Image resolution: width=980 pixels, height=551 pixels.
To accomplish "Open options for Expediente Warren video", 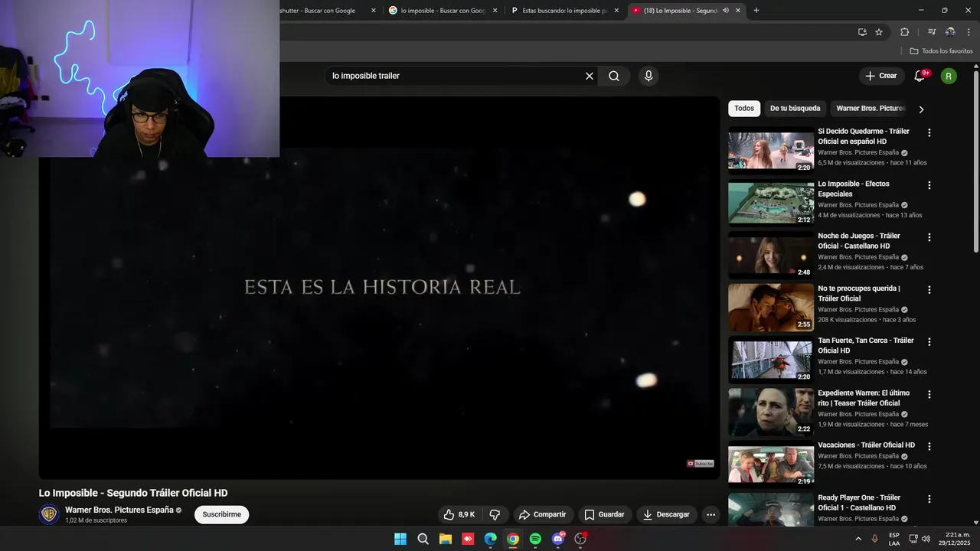I will pyautogui.click(x=929, y=394).
